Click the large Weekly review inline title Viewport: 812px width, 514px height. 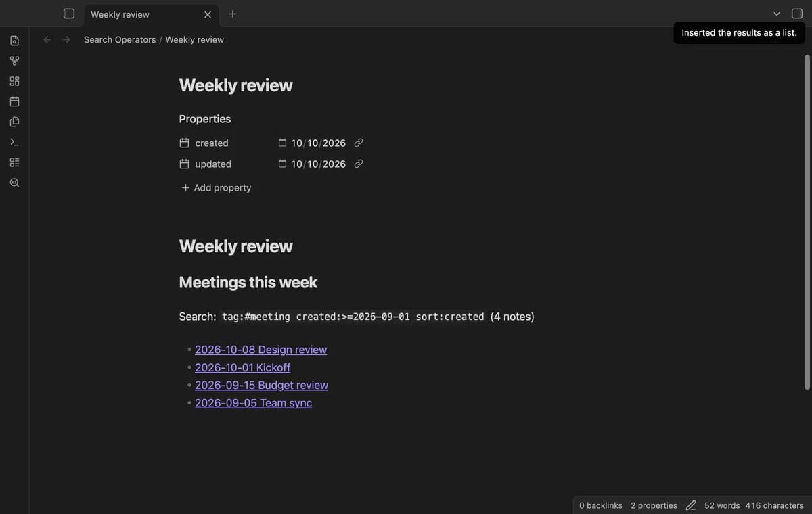[235, 85]
